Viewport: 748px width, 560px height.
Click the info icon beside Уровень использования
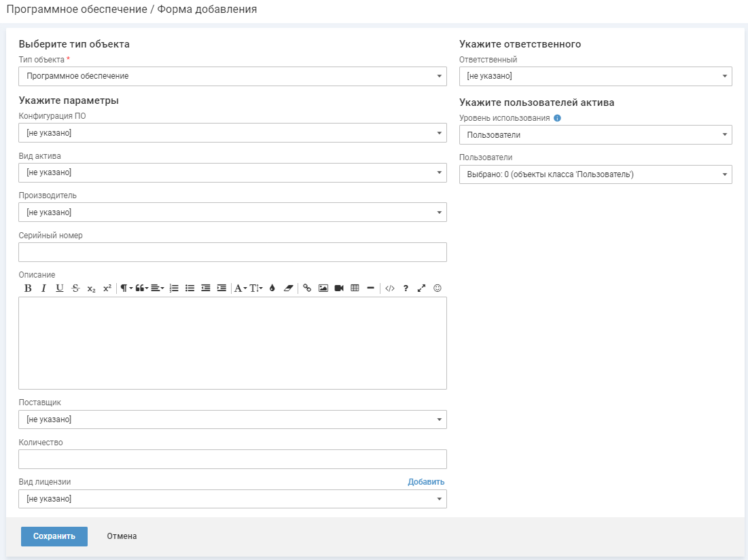(557, 118)
